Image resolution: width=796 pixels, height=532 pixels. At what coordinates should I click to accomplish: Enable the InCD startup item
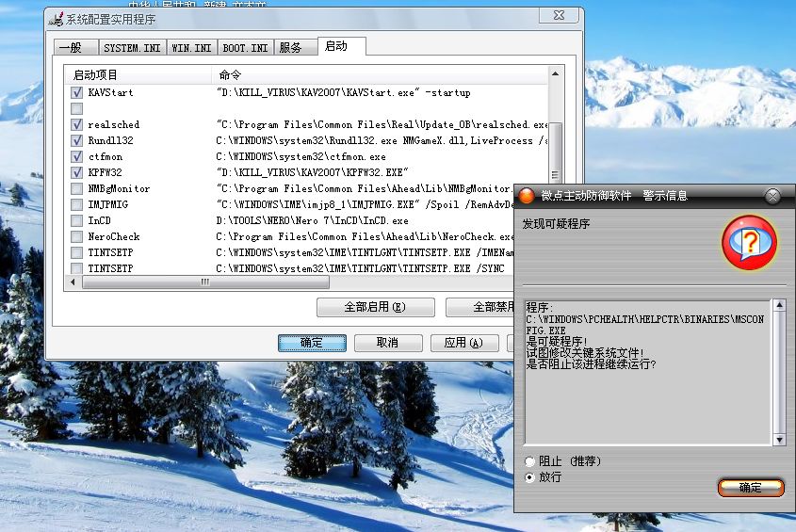[76, 220]
